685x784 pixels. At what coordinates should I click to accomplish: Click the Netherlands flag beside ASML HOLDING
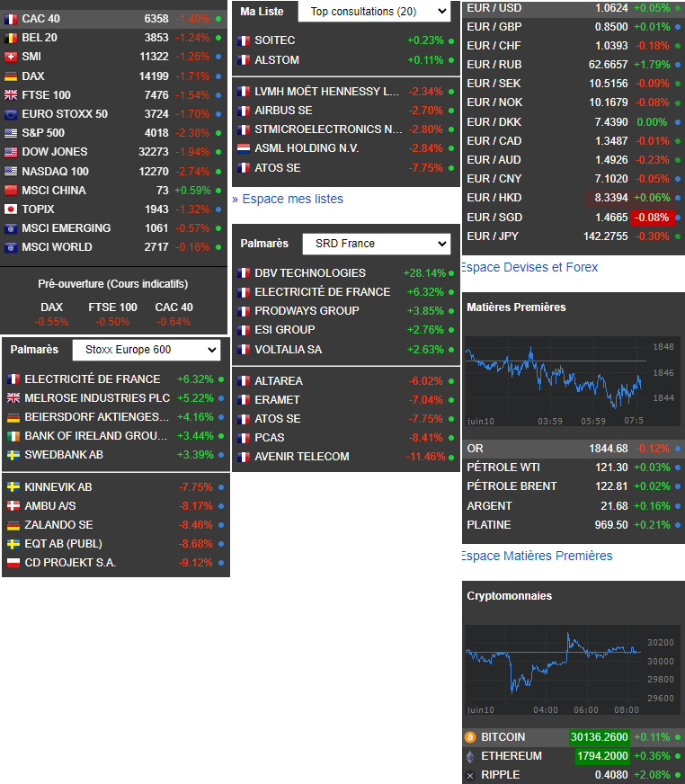click(244, 148)
